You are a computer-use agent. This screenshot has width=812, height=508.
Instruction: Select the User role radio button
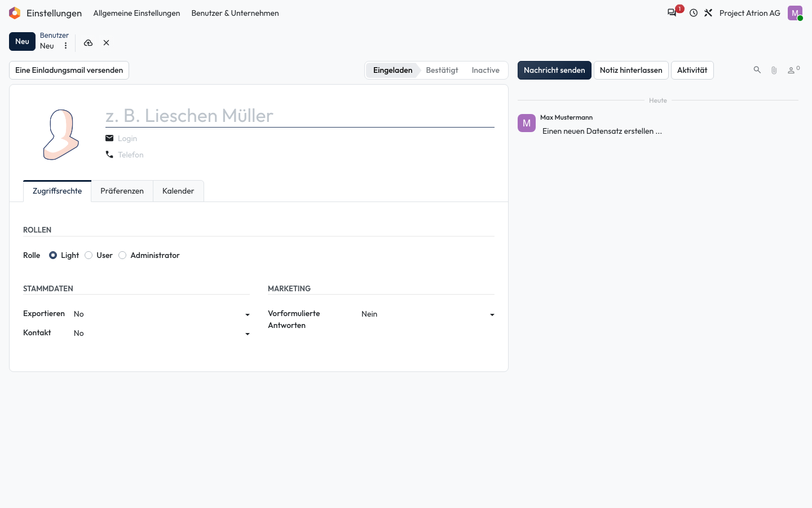pyautogui.click(x=89, y=255)
